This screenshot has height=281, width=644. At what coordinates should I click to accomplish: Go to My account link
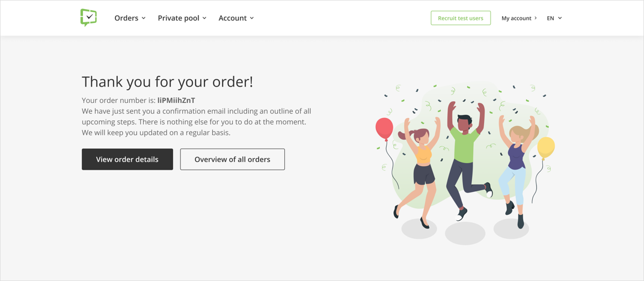point(519,18)
